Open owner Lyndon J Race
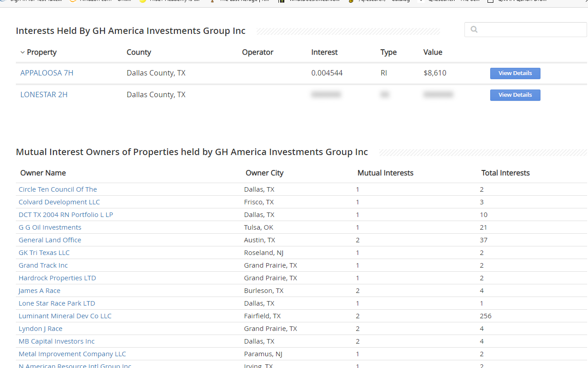The width and height of the screenshot is (588, 368). 40,328
